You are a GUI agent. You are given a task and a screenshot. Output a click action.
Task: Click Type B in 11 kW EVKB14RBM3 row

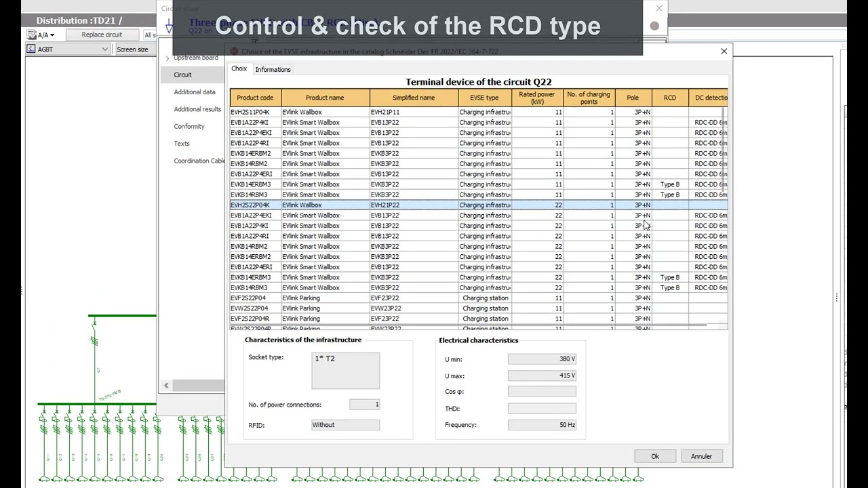pos(669,195)
